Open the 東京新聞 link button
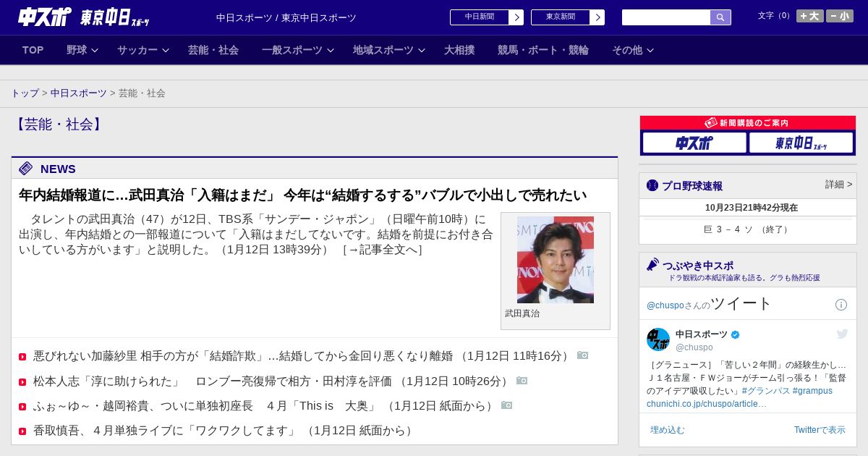The image size is (868, 456). click(x=561, y=17)
